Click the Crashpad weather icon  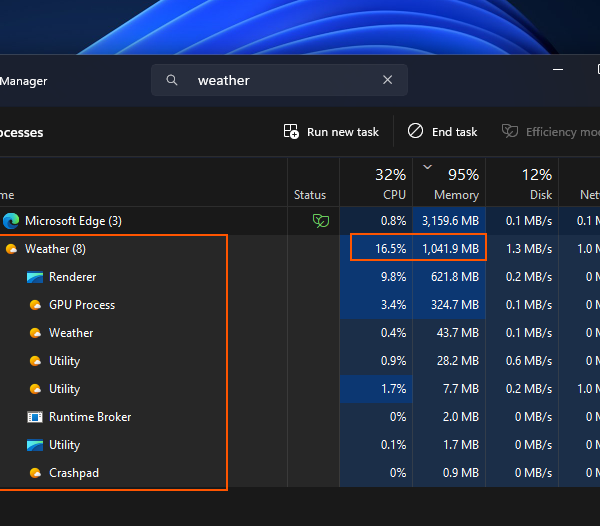tap(35, 473)
